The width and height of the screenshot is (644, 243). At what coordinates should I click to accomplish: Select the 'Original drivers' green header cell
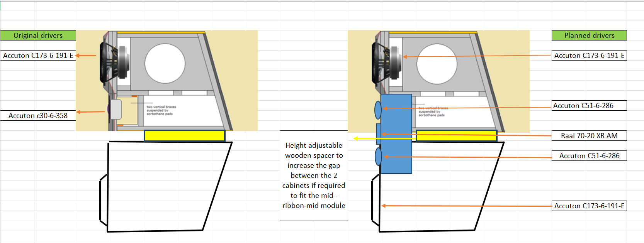pos(38,35)
